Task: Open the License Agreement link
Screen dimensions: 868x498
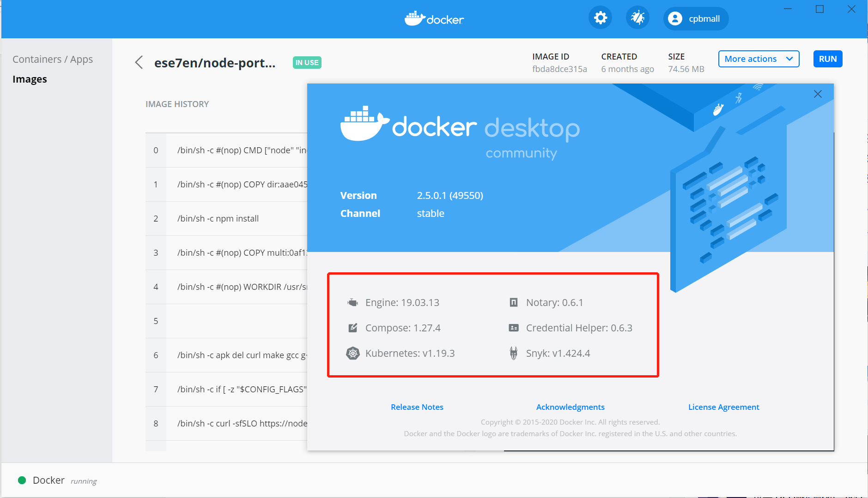Action: click(723, 407)
